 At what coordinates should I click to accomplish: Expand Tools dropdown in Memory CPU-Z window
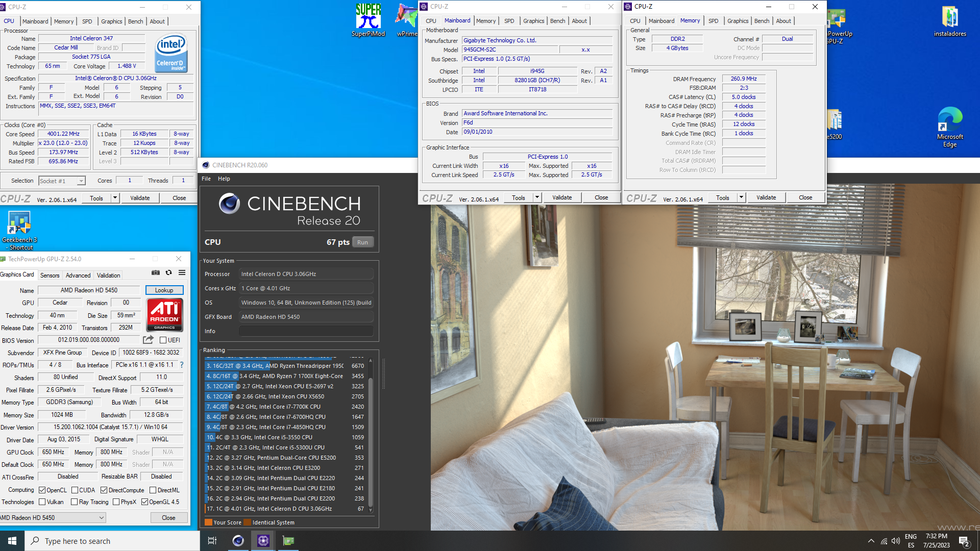[x=741, y=197]
